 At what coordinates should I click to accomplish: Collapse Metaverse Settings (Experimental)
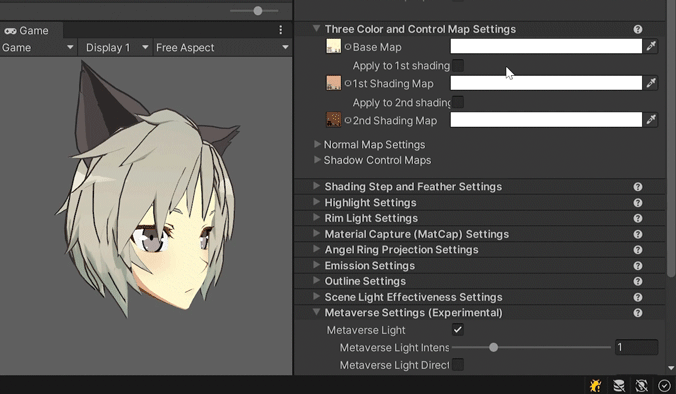[316, 312]
